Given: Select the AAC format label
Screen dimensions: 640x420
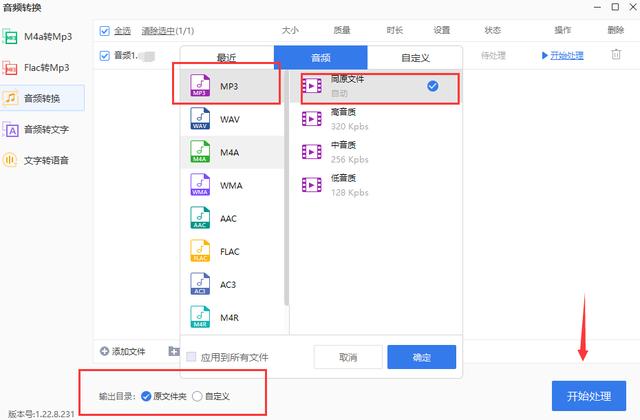Looking at the screenshot, I should tap(228, 219).
